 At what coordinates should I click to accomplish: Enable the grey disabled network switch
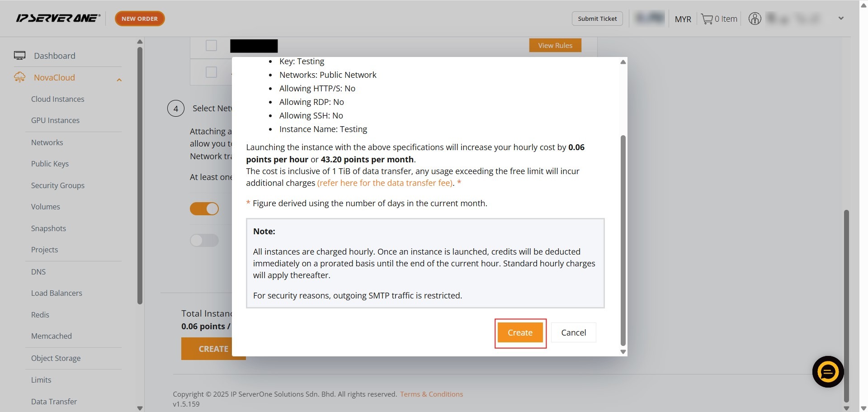(x=204, y=240)
